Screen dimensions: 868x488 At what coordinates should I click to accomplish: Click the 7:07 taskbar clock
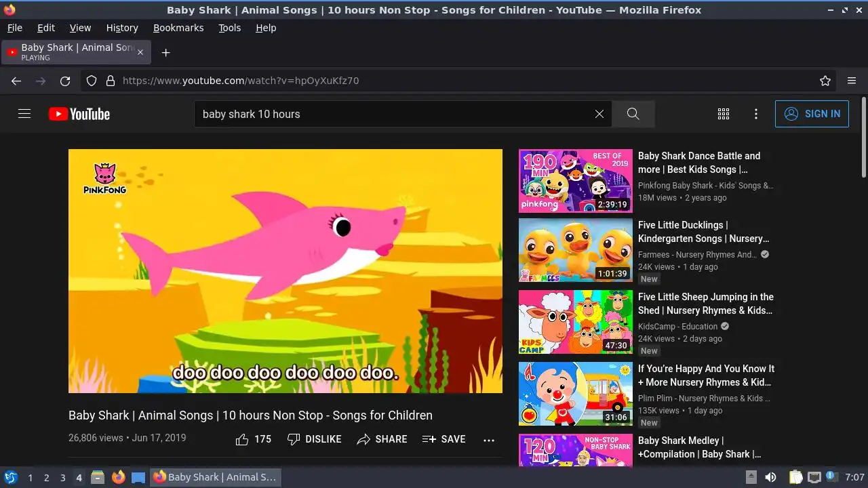855,477
